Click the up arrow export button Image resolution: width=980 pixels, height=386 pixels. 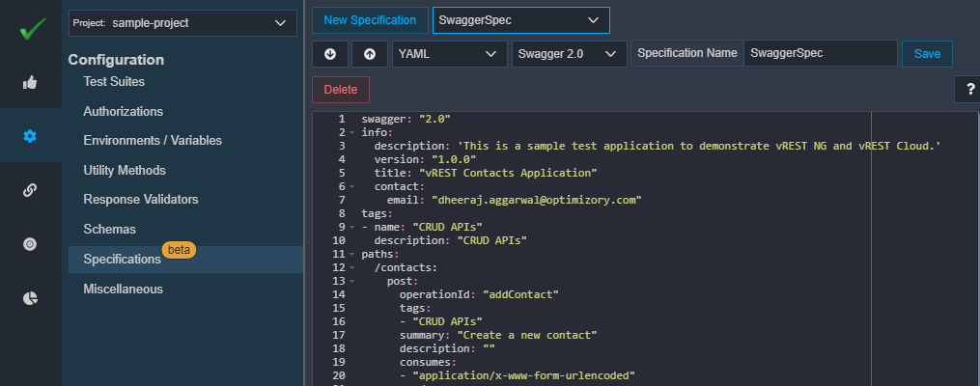click(x=370, y=54)
